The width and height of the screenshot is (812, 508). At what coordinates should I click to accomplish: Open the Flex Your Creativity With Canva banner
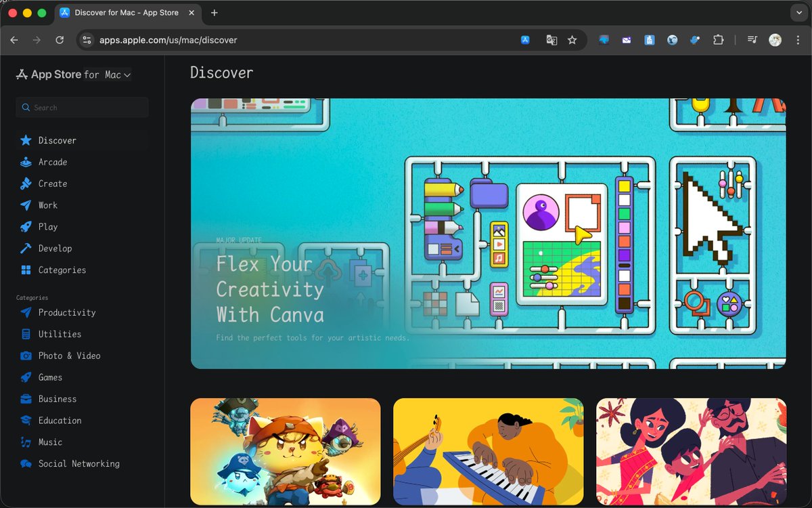tap(488, 234)
